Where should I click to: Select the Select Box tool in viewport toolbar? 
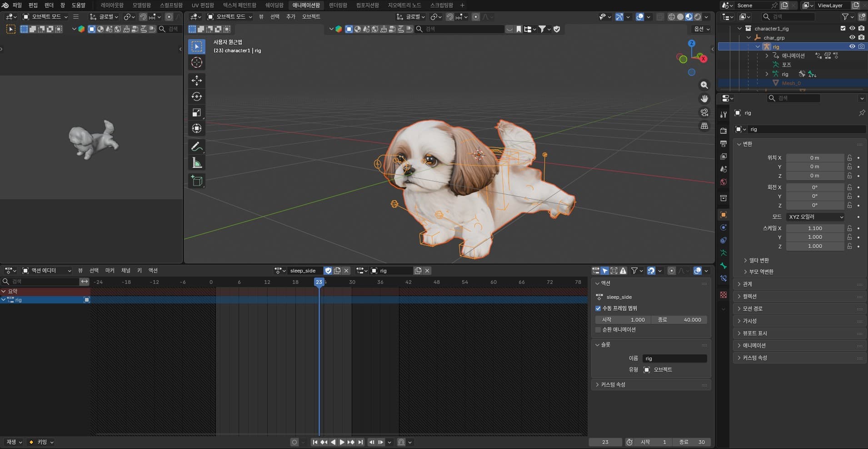click(197, 46)
